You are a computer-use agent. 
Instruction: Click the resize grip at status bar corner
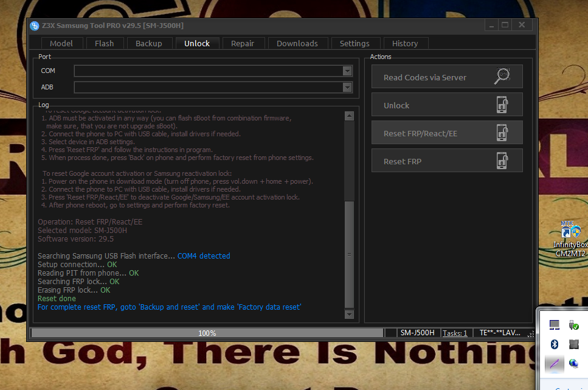coord(530,333)
